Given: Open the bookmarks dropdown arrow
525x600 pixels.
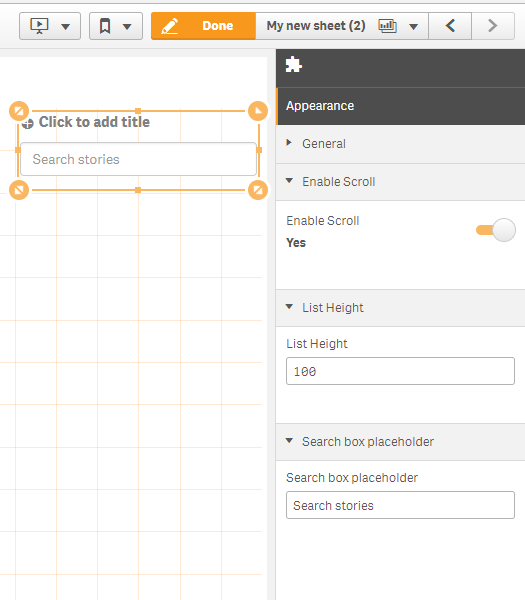Looking at the screenshot, I should pos(127,26).
